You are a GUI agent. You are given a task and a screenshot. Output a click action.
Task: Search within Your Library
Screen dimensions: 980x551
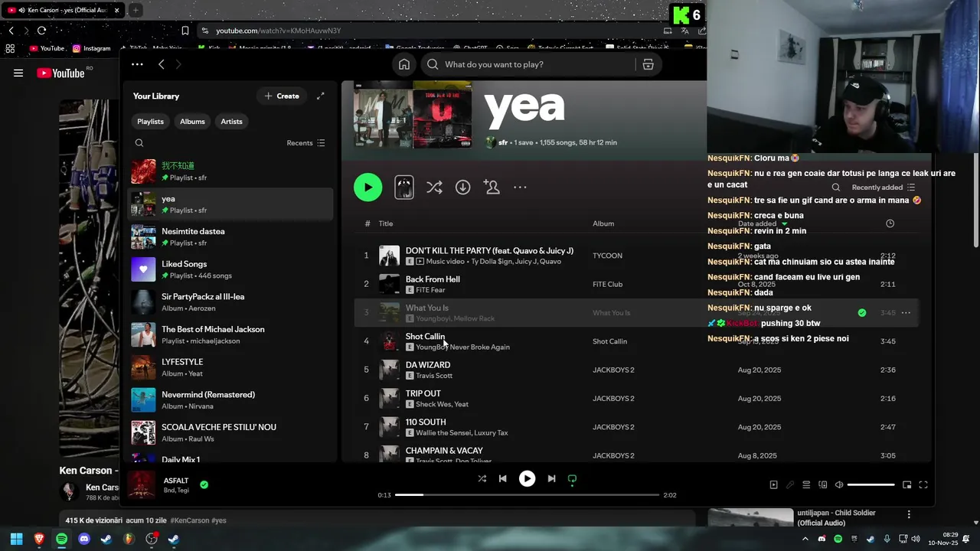(x=139, y=143)
